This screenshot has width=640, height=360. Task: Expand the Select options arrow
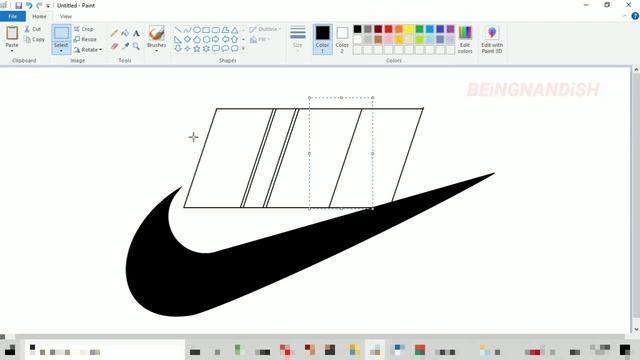(x=61, y=51)
